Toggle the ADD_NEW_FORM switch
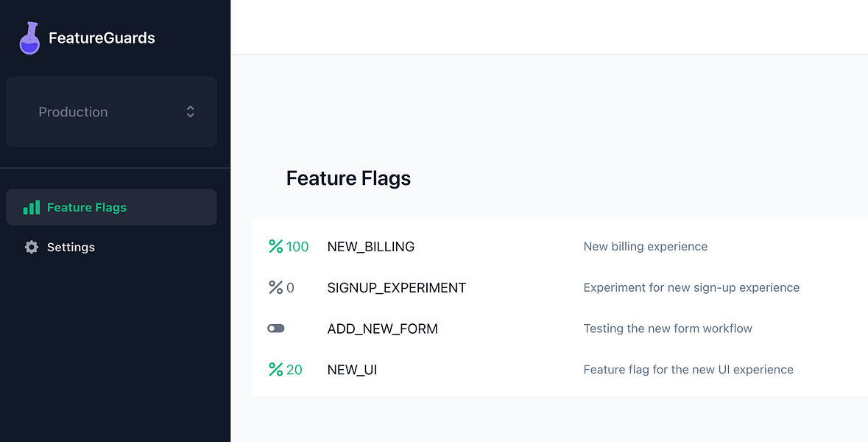 [x=275, y=329]
